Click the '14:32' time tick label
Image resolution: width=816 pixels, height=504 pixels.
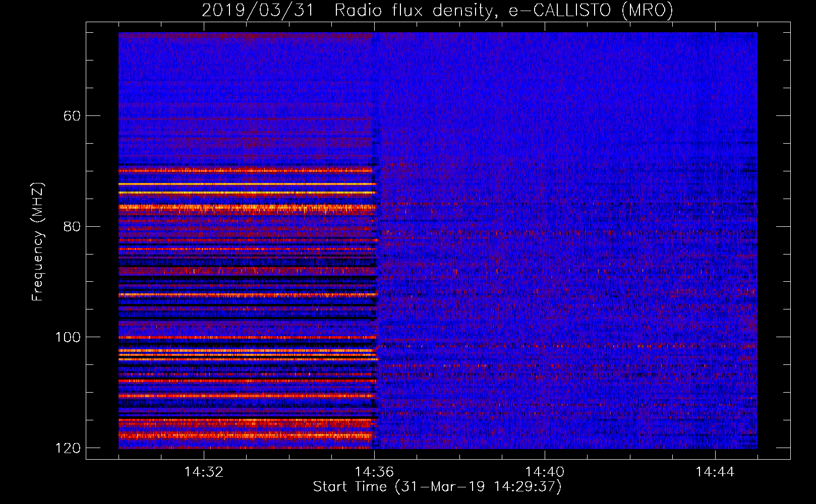coord(204,472)
